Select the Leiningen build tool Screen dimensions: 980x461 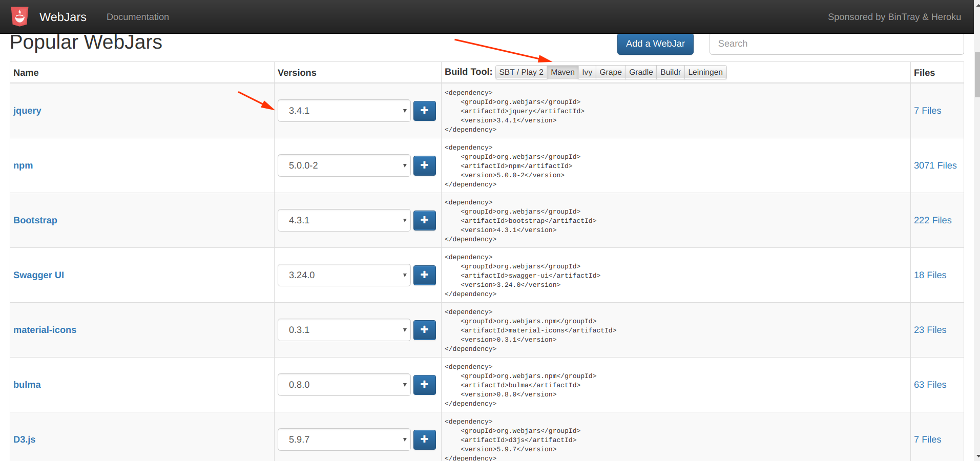coord(705,72)
